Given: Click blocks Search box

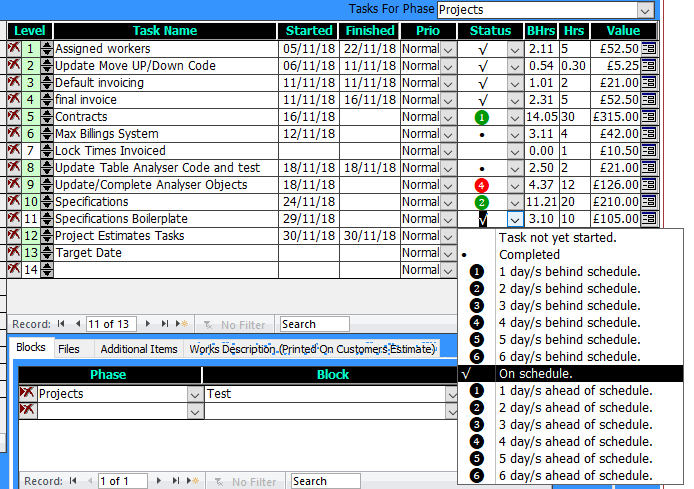Looking at the screenshot, I should click(x=325, y=481).
